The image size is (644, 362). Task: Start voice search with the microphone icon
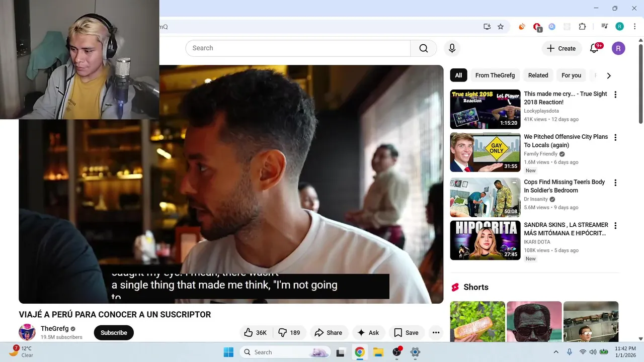click(x=452, y=48)
